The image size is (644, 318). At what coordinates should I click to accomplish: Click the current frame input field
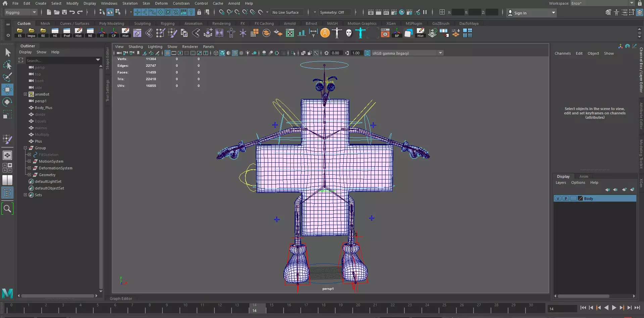click(x=562, y=309)
